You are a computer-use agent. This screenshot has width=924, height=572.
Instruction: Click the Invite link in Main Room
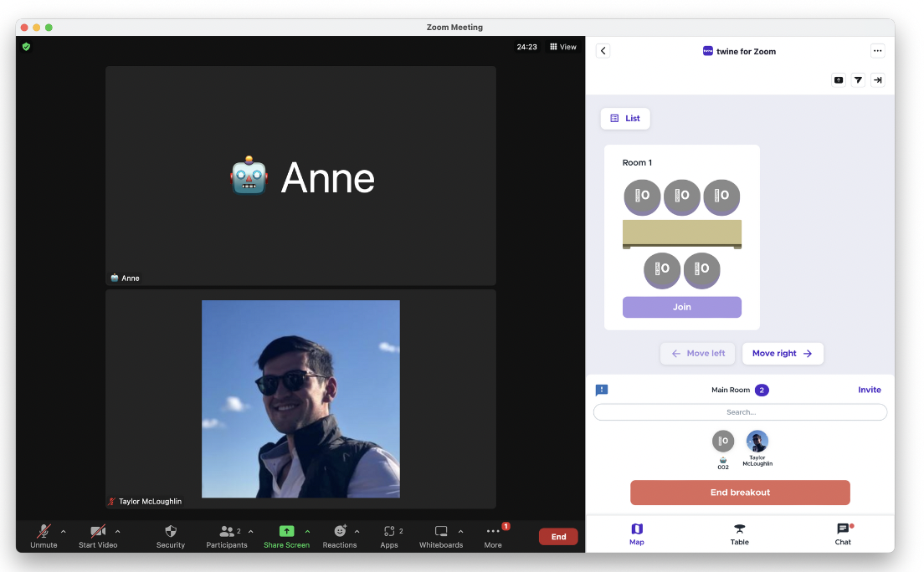tap(870, 390)
